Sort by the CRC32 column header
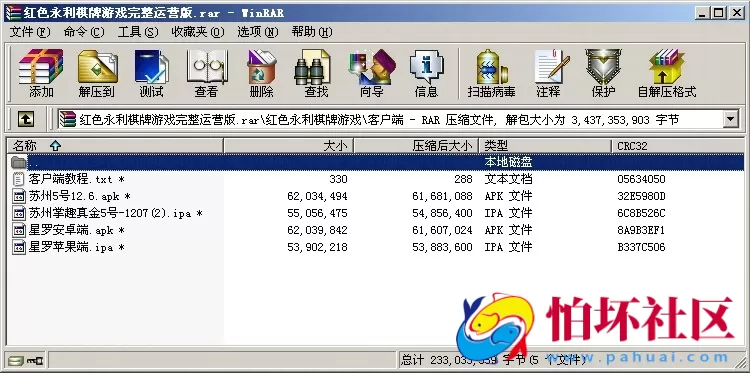Viewport: 750px width, 373px height. click(x=678, y=146)
